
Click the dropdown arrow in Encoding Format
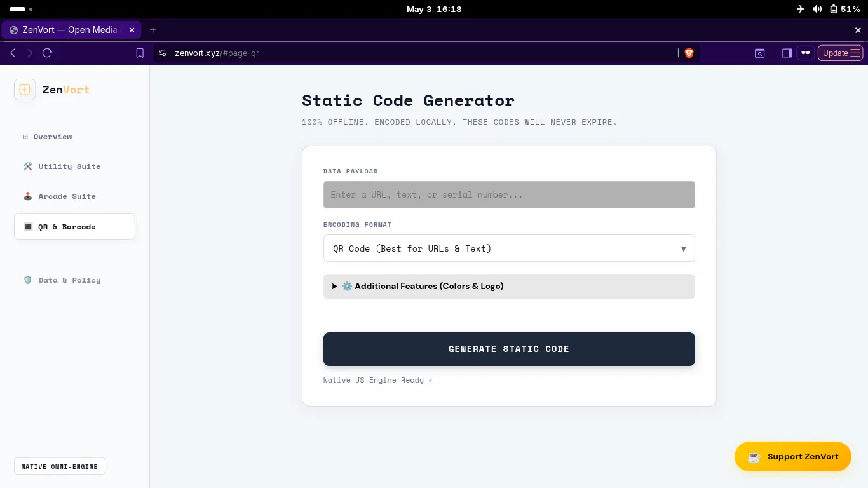coord(684,249)
